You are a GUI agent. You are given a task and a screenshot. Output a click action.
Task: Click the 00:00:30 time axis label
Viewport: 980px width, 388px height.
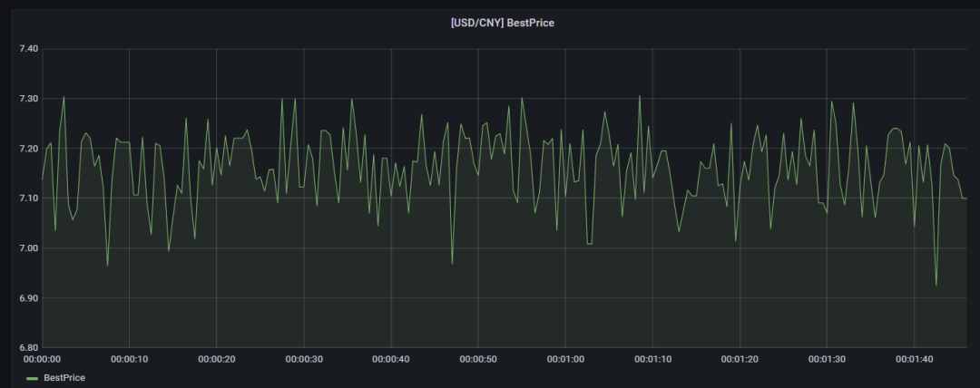[304, 359]
